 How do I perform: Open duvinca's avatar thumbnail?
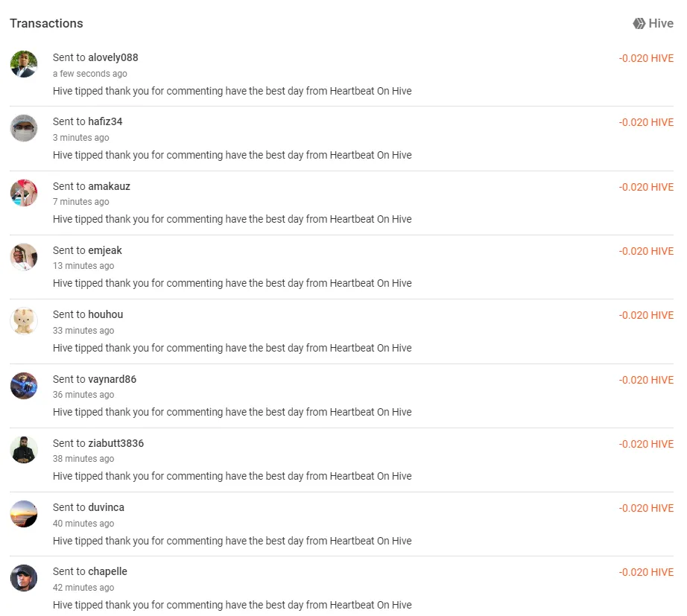[x=24, y=513]
